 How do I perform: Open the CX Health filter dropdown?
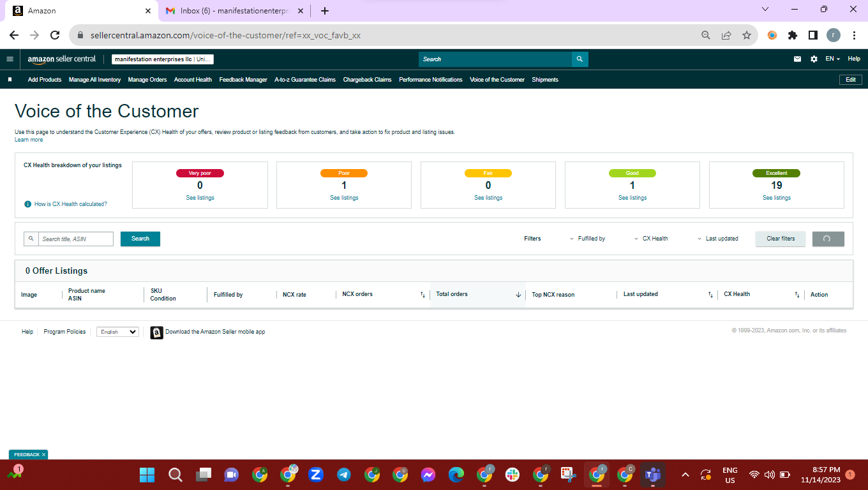click(x=651, y=239)
